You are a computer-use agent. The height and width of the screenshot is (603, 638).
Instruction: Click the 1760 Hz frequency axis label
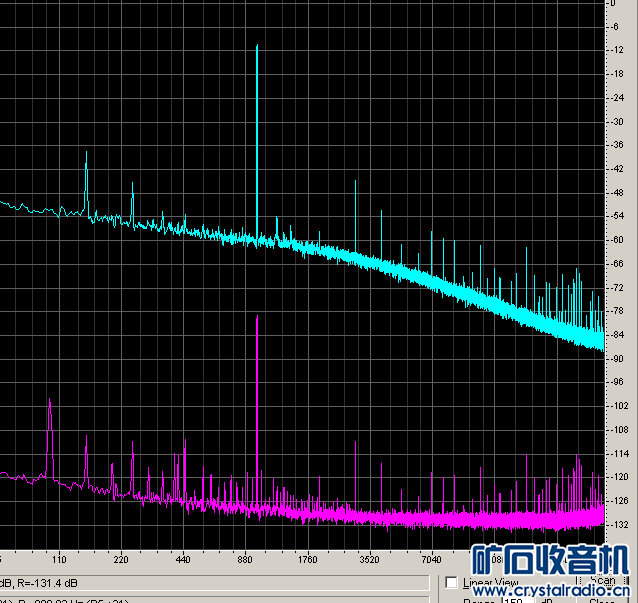click(307, 559)
